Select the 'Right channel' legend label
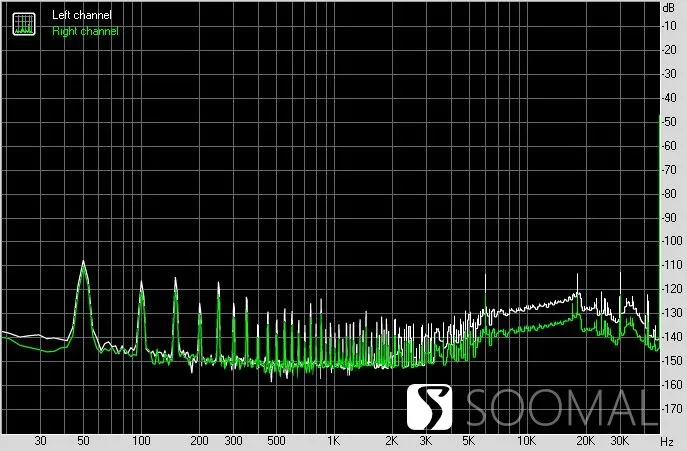 point(85,31)
